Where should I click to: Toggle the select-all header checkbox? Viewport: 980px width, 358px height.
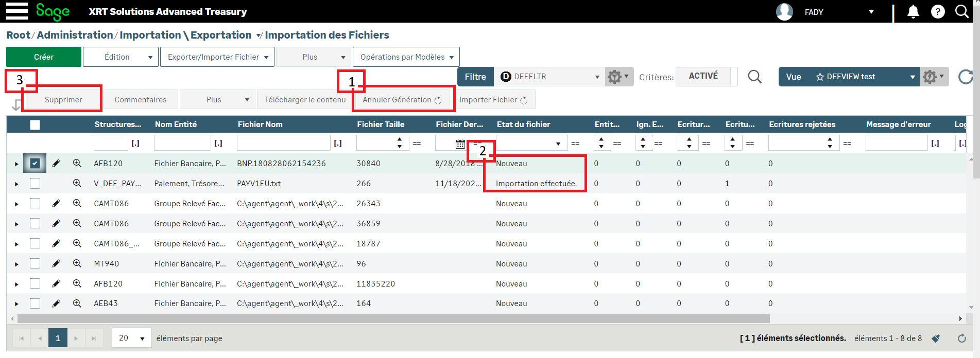click(35, 124)
